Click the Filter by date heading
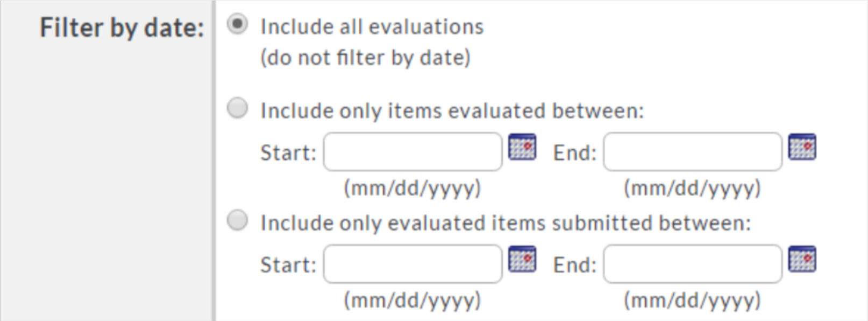868x321 pixels. 122,28
